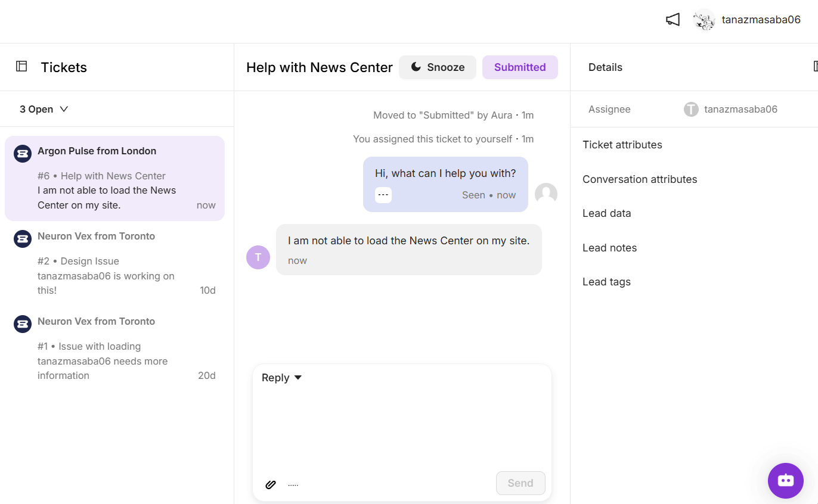The width and height of the screenshot is (818, 504).
Task: Click the Tickets heading
Action: pos(64,67)
